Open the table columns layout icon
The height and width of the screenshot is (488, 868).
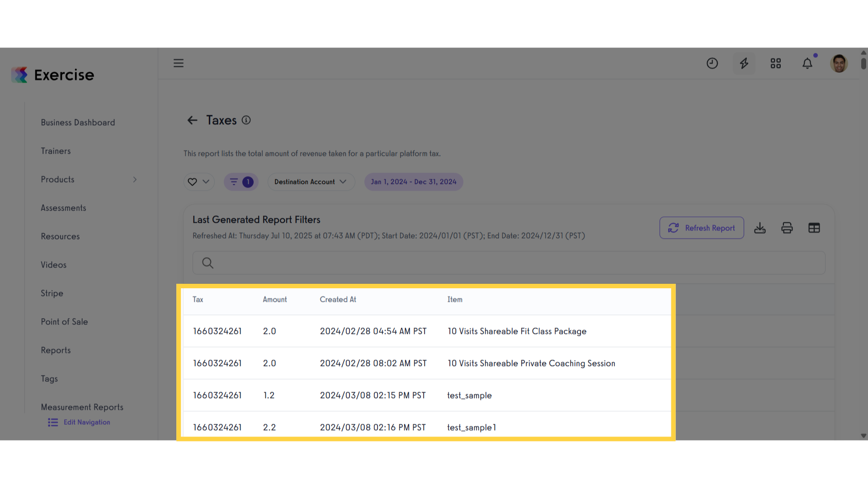[x=814, y=228]
